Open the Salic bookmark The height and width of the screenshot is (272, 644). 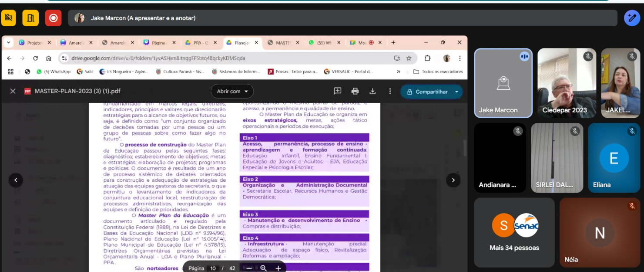pyautogui.click(x=85, y=71)
